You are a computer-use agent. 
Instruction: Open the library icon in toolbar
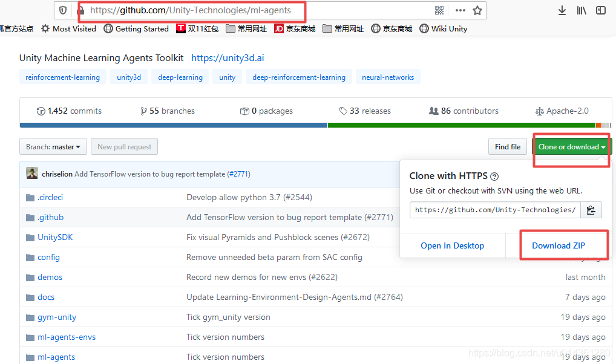pos(582,11)
